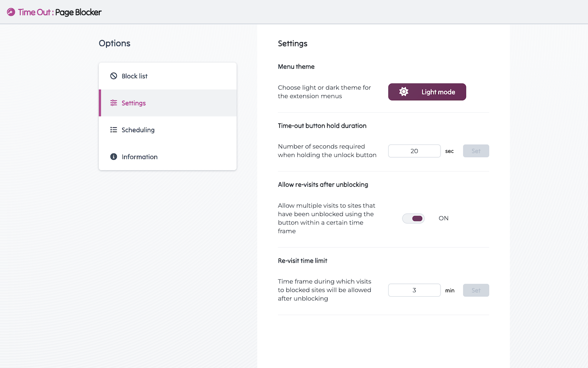Focus the hold duration seconds field

414,151
